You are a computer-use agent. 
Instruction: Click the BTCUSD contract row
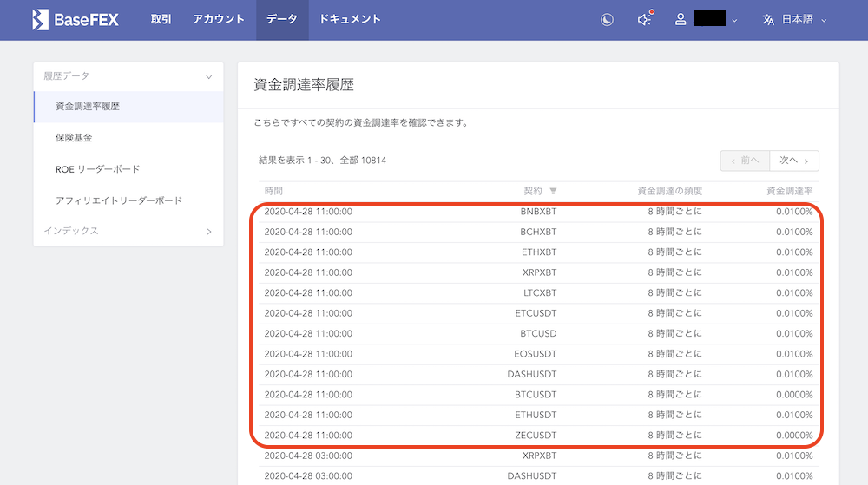(x=538, y=334)
